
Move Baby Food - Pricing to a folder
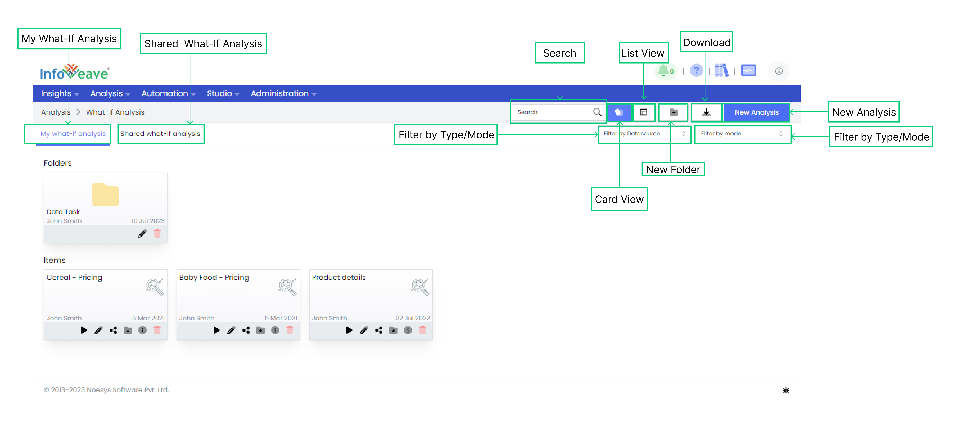pos(261,330)
